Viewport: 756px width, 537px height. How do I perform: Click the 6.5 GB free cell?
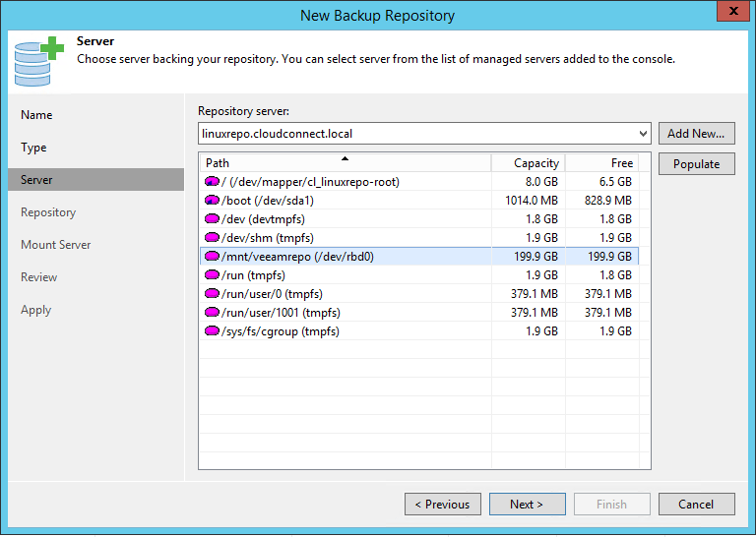click(x=615, y=182)
